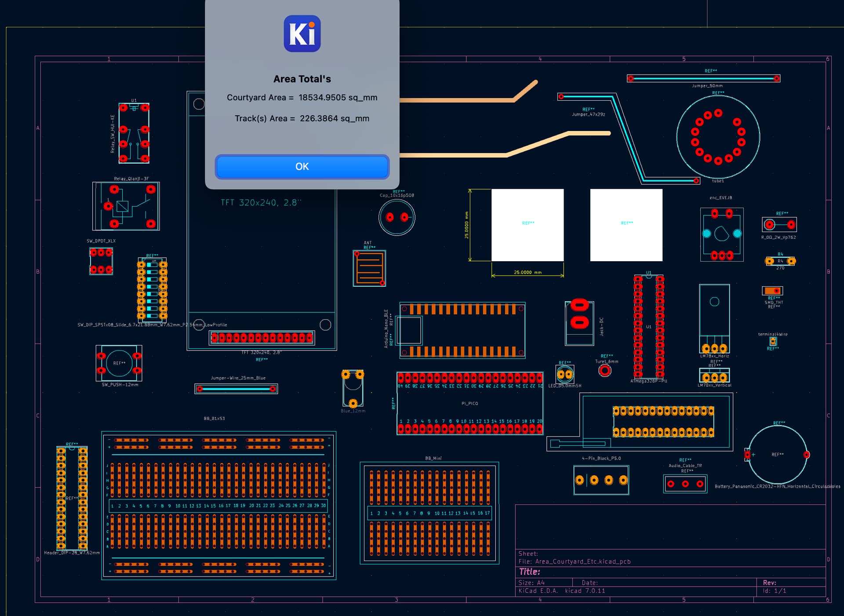This screenshot has height=616, width=844.
Task: Select the Pi_PICO footprint
Action: click(x=469, y=404)
